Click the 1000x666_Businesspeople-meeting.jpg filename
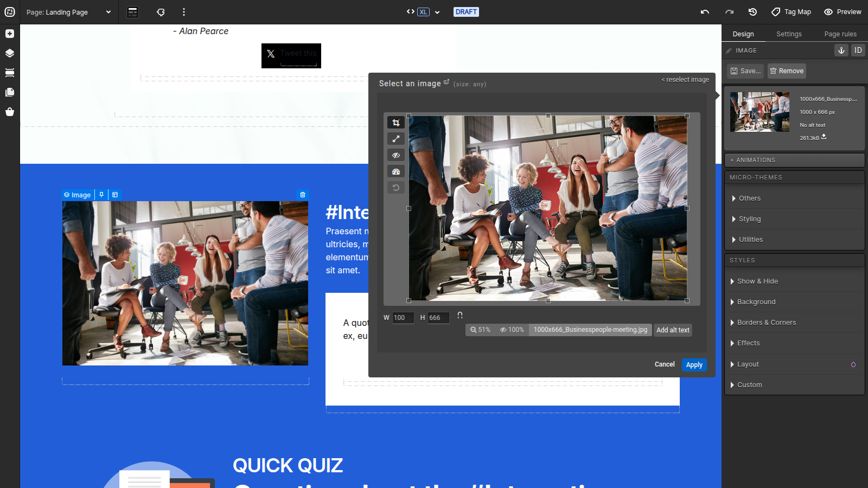The width and height of the screenshot is (868, 488). [590, 330]
